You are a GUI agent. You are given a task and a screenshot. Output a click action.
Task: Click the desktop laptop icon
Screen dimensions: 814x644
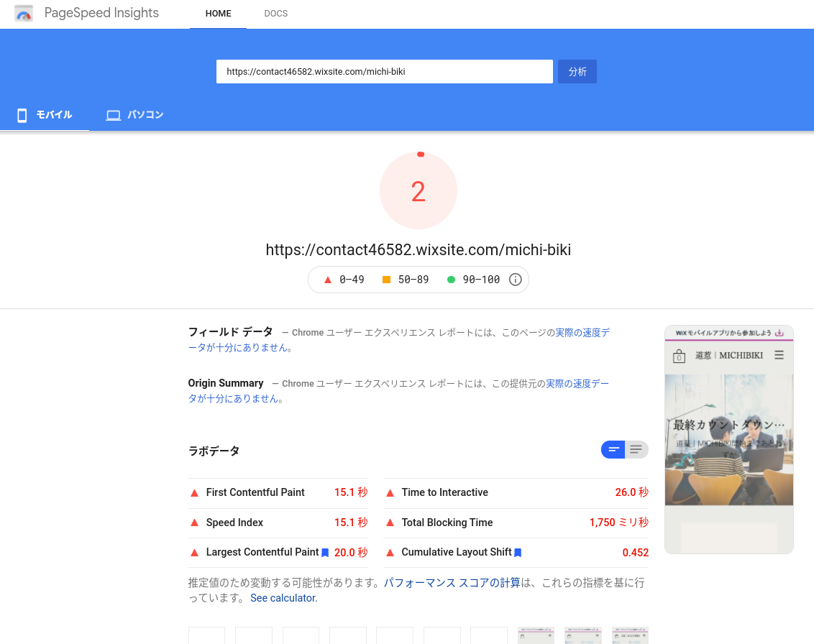point(113,115)
